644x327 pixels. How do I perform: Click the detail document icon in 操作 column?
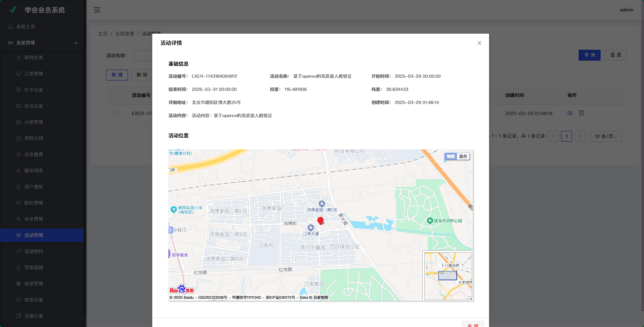[581, 113]
